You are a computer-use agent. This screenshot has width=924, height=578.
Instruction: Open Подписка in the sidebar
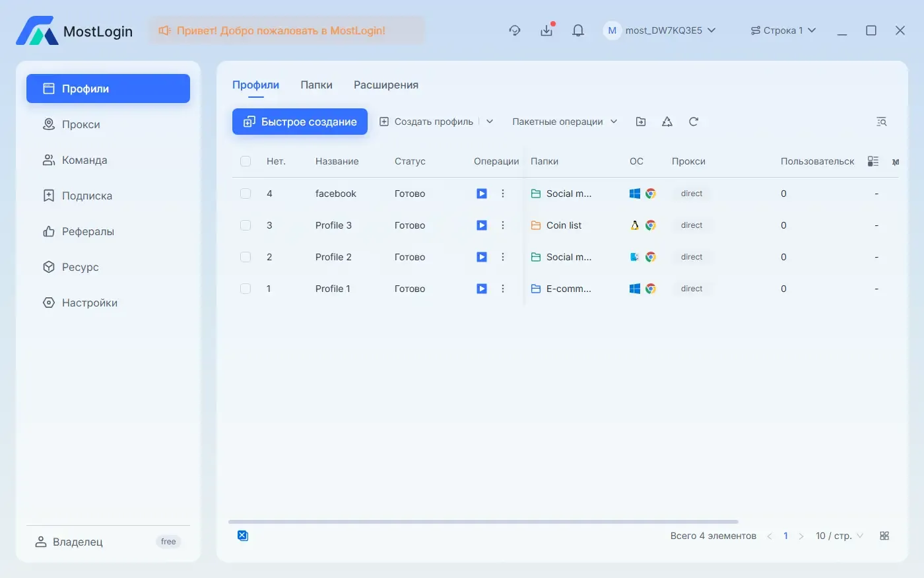point(108,196)
